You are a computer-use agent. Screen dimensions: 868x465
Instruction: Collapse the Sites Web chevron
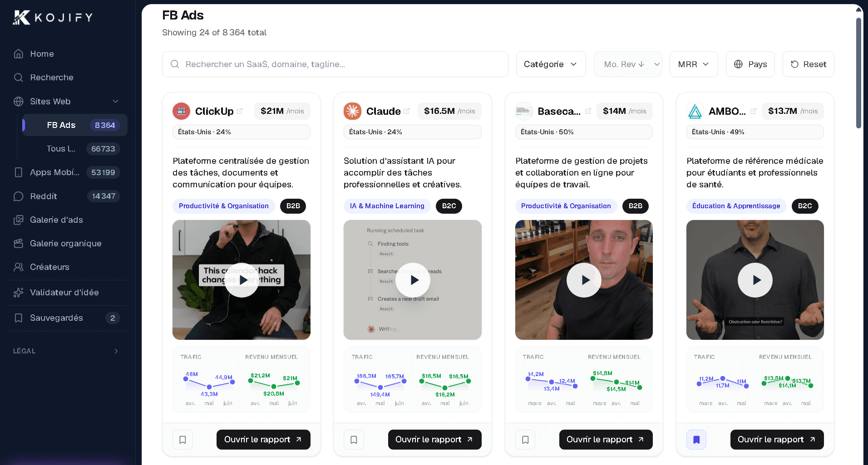tap(115, 102)
